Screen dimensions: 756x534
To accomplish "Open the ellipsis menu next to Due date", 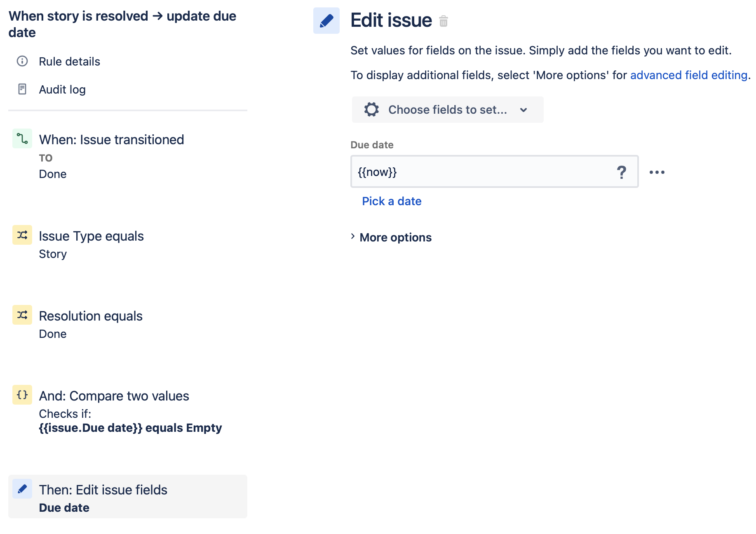I will [656, 172].
